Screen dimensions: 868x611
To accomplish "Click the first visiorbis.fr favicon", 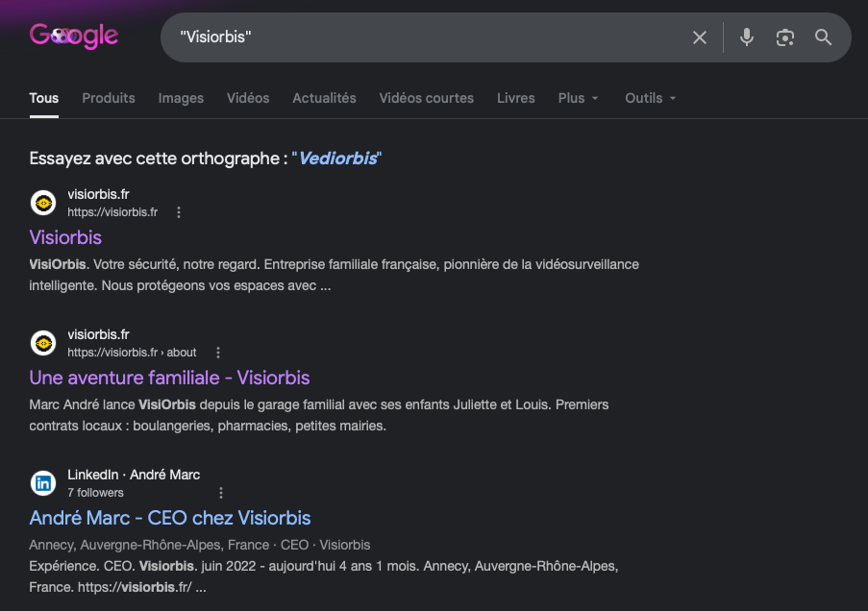I will (43, 203).
